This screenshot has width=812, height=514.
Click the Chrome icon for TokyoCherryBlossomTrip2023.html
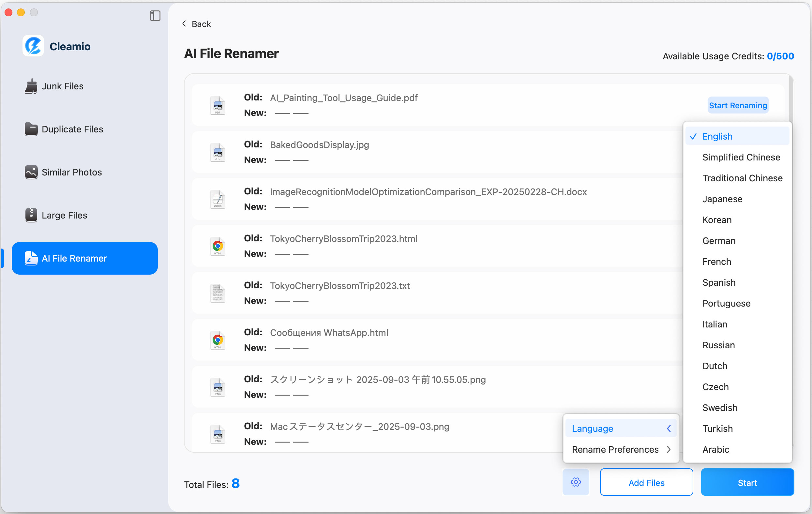point(218,246)
